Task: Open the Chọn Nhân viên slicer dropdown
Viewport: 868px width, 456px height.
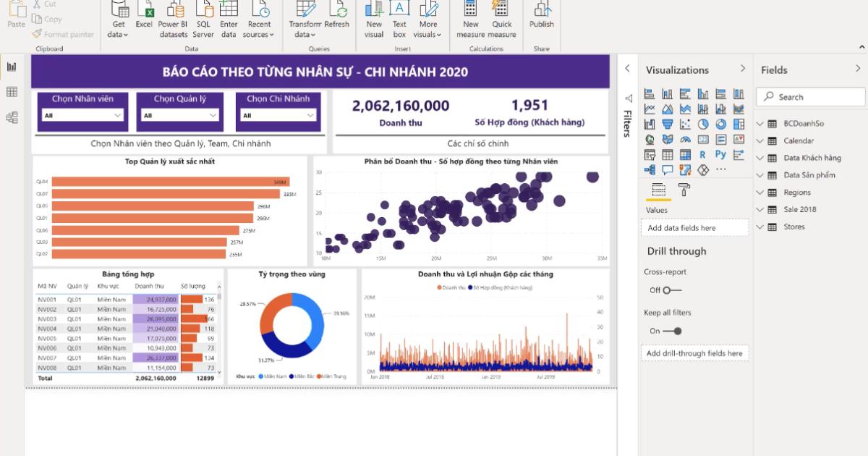Action: point(119,114)
